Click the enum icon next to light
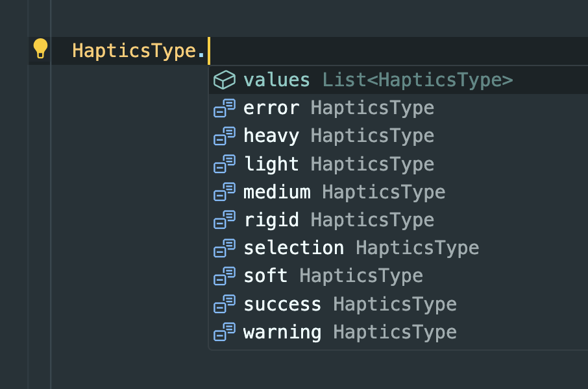The height and width of the screenshot is (389, 588). pyautogui.click(x=225, y=164)
